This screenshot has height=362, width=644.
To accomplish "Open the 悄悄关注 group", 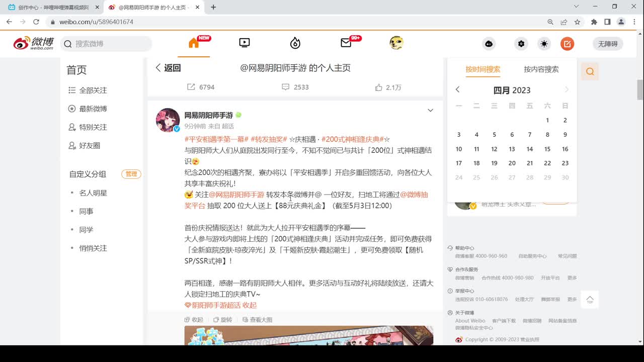I will 93,248.
